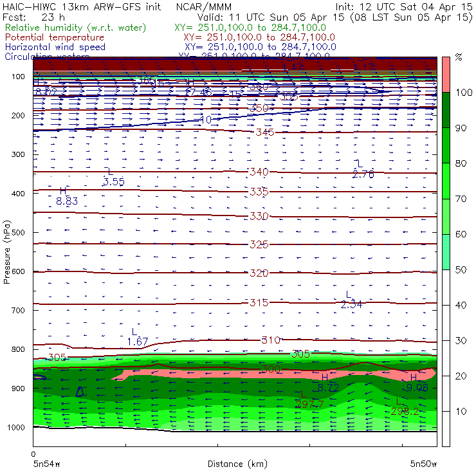
Task: Click the 'Init: 12 UTC Sat 04 Apr 15' text
Action: [404, 6]
